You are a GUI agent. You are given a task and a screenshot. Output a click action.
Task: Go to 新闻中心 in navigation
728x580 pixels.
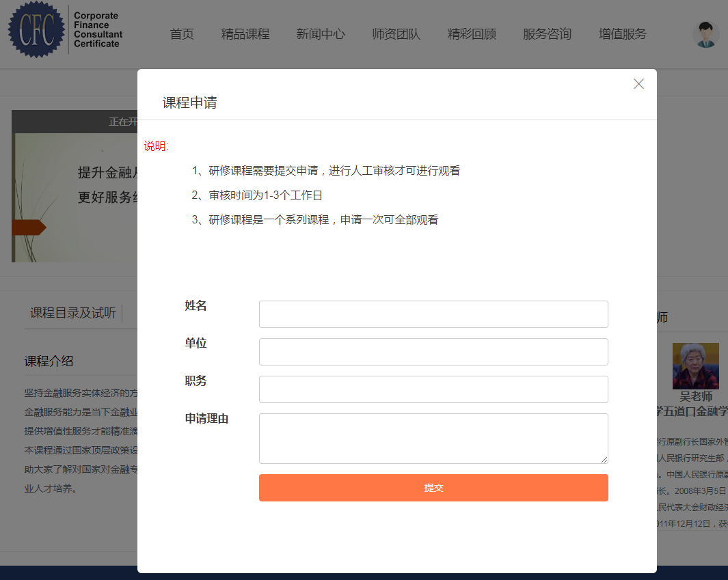pos(321,34)
